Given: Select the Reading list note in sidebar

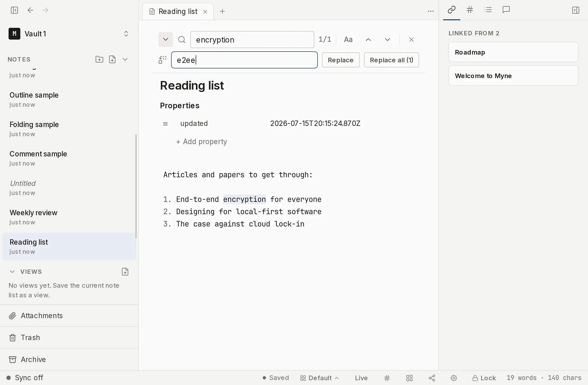Looking at the screenshot, I should (69, 247).
